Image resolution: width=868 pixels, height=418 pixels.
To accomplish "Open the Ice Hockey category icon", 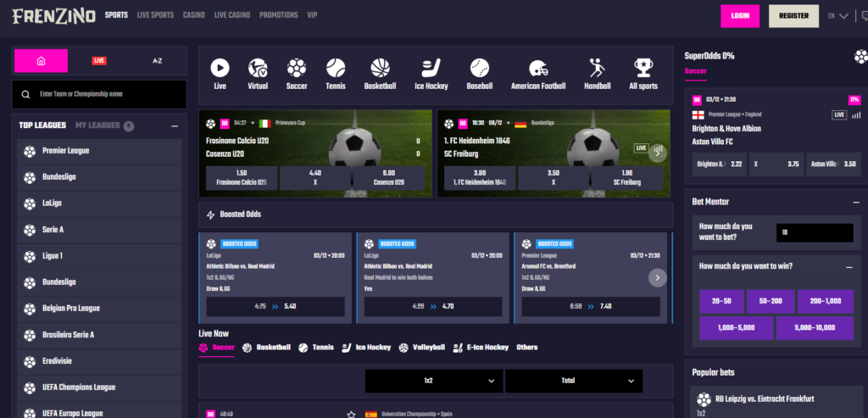I will 431,68.
